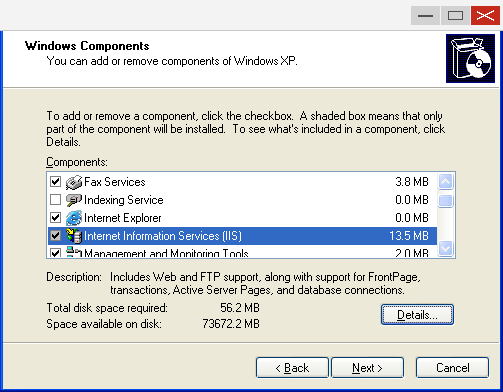503x392 pixels.
Task: Click the Fax Services fax machine icon
Action: [74, 182]
